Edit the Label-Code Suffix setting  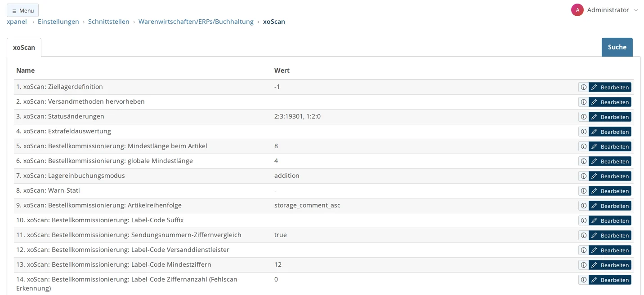[x=610, y=220]
